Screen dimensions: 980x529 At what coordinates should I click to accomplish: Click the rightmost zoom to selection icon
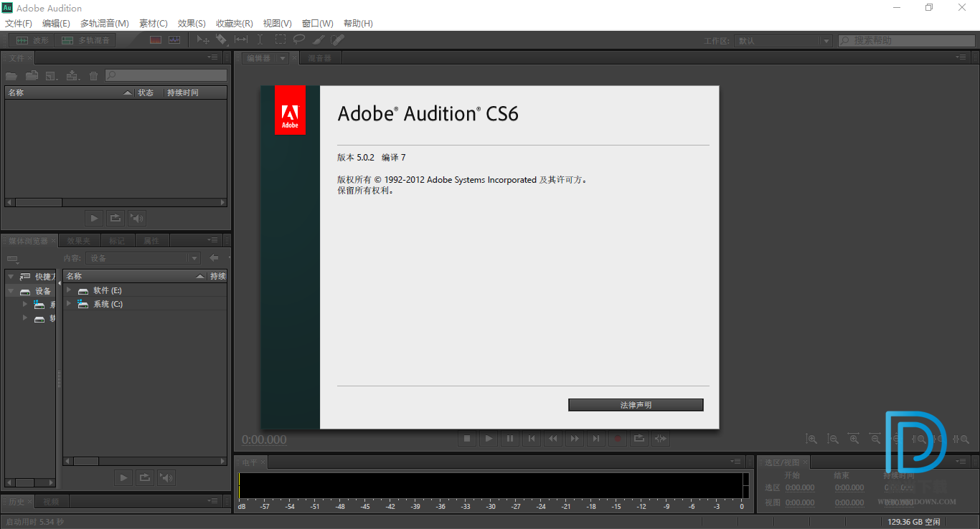[x=961, y=439]
